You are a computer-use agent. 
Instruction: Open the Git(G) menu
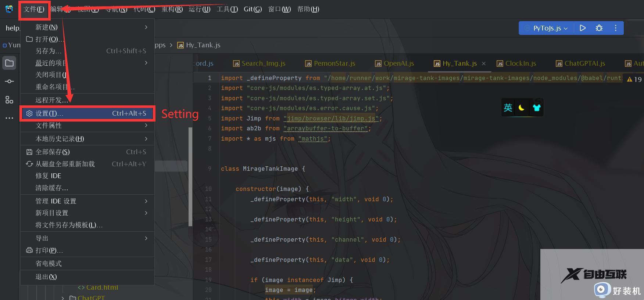[x=253, y=9]
